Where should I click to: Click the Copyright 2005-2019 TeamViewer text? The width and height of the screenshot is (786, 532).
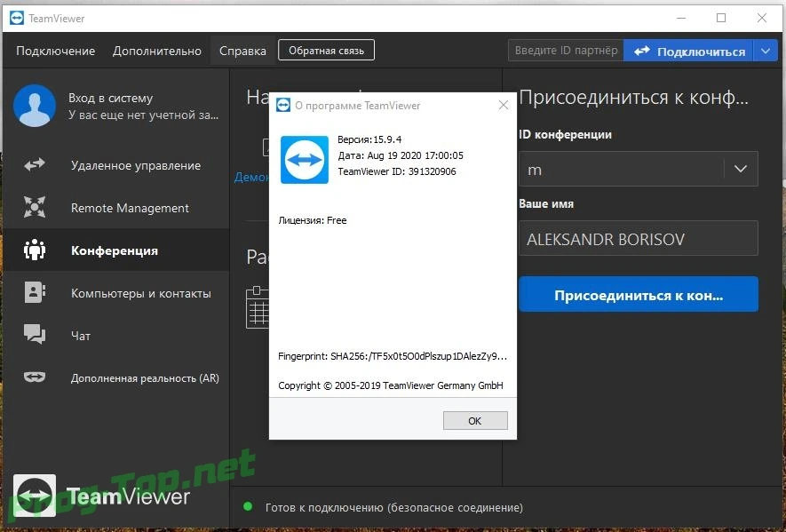pyautogui.click(x=391, y=385)
